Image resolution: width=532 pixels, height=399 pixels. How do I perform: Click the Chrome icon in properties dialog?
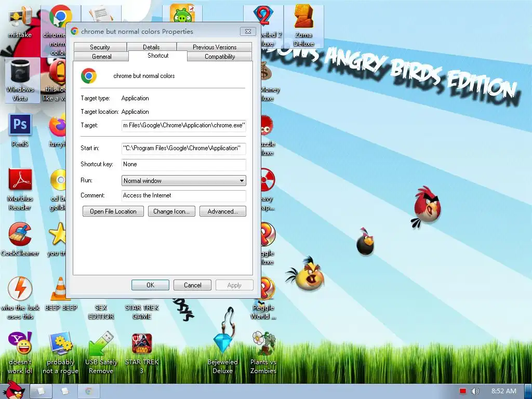coord(89,76)
